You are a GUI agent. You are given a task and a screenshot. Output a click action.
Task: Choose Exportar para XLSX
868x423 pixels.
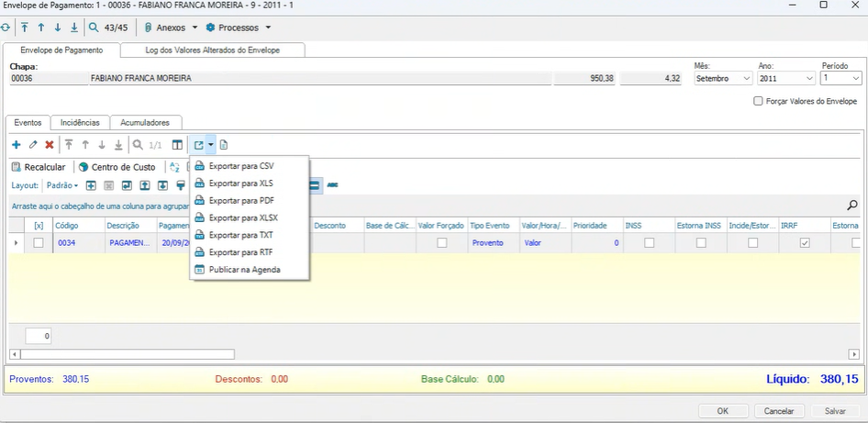point(249,218)
